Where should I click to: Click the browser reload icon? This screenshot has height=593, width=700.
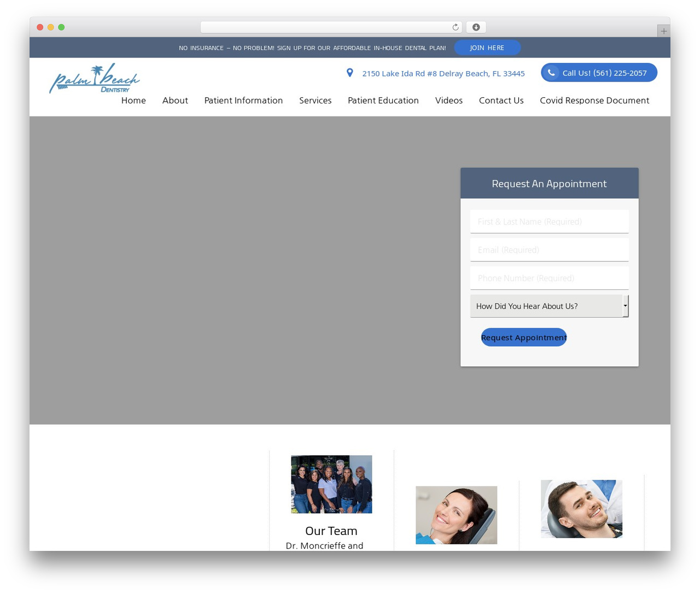tap(456, 27)
